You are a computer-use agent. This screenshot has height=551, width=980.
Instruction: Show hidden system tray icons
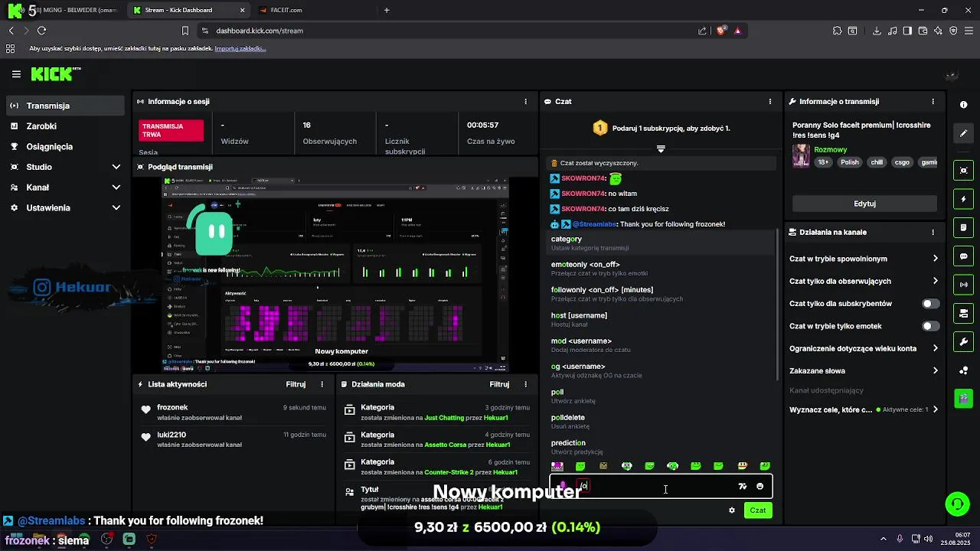(884, 539)
